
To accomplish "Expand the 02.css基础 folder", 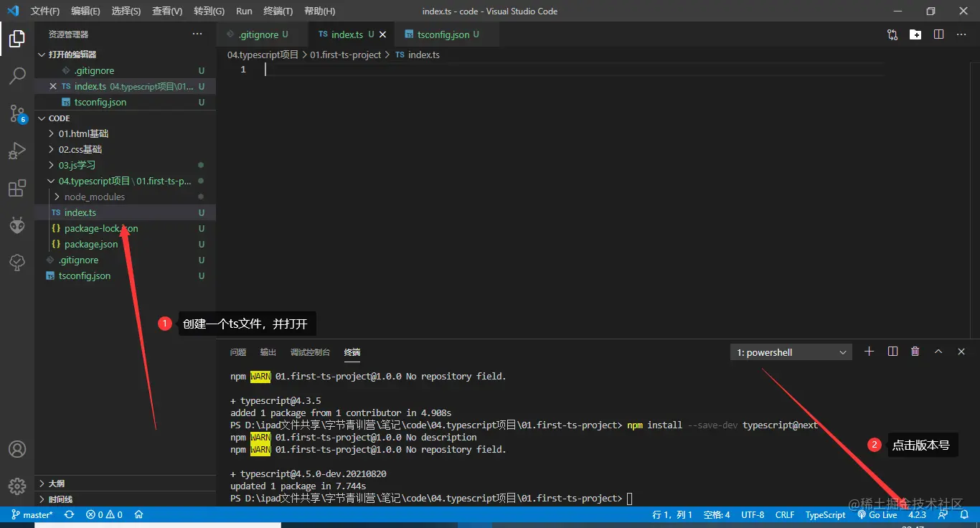I will tap(126, 149).
